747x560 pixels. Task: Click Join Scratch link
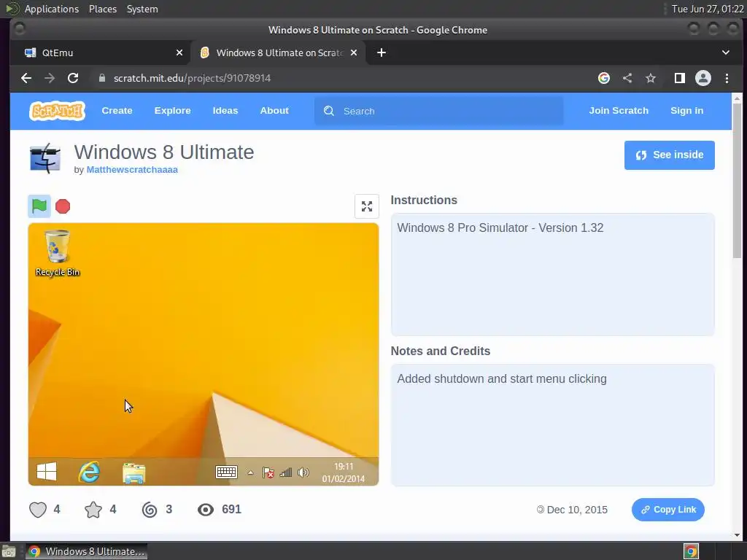coord(619,111)
